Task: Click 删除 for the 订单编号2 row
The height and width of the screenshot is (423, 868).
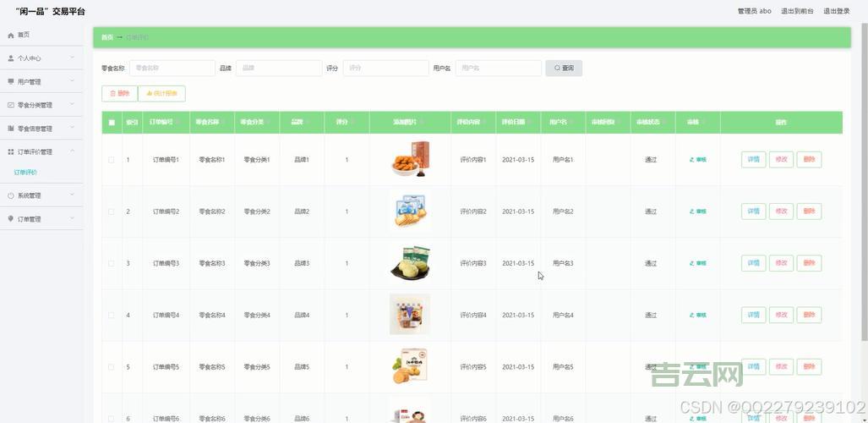Action: pyautogui.click(x=809, y=211)
